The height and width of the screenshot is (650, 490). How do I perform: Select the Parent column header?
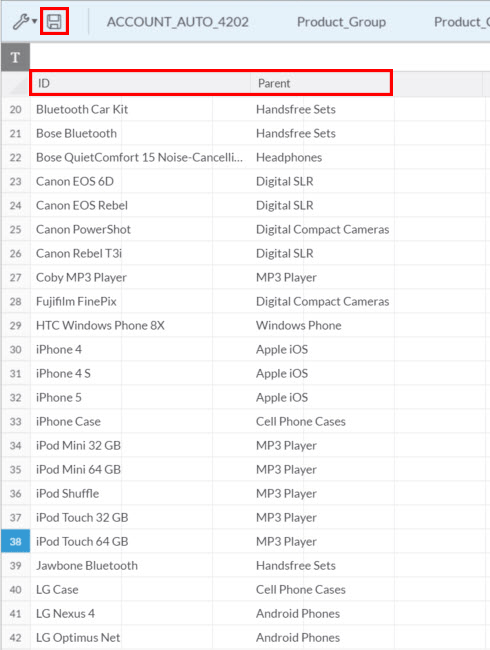(x=321, y=83)
